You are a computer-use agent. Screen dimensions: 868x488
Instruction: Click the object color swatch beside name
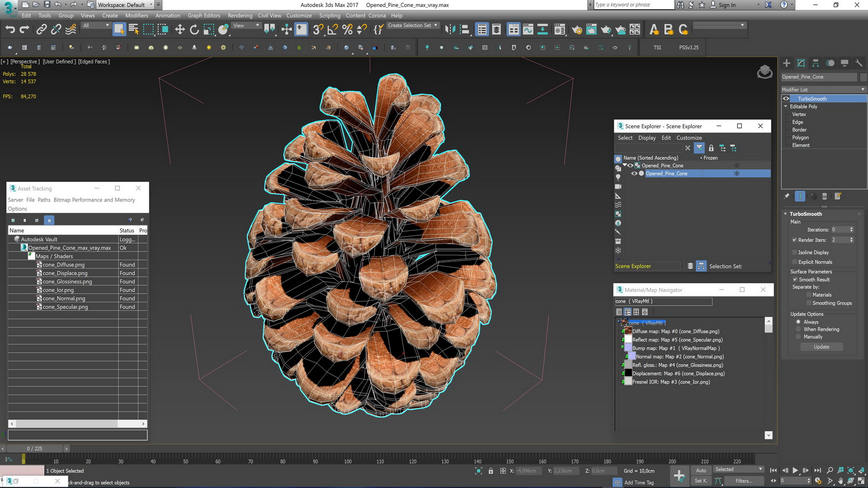[863, 77]
